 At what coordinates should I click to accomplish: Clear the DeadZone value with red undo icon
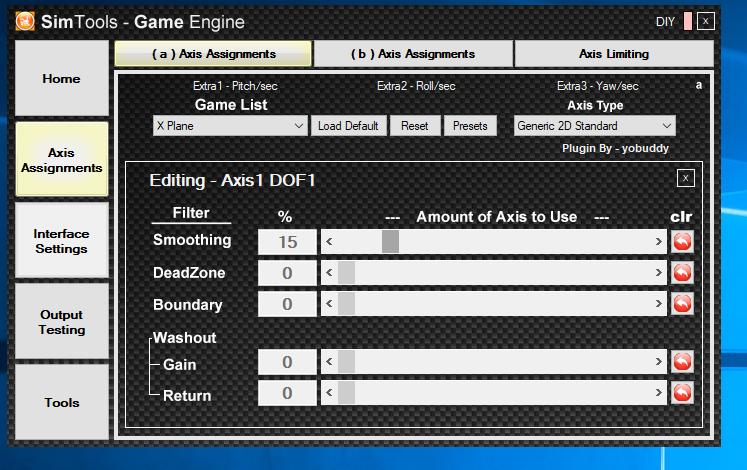click(682, 273)
